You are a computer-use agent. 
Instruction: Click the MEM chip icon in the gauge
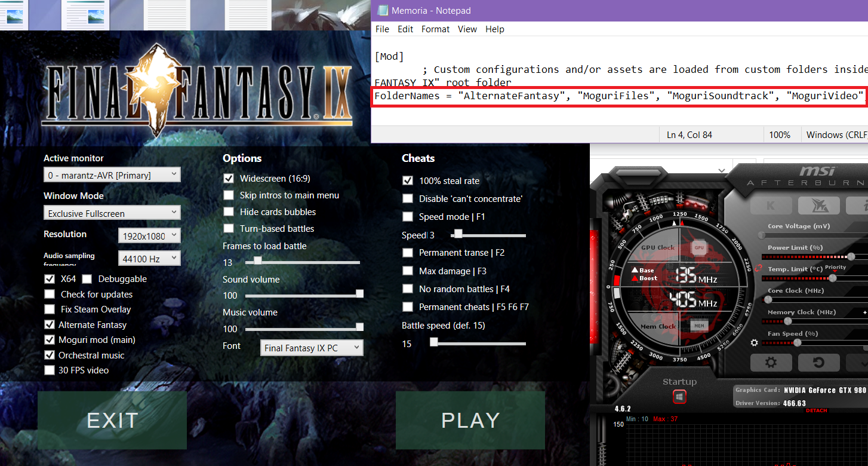tap(698, 326)
